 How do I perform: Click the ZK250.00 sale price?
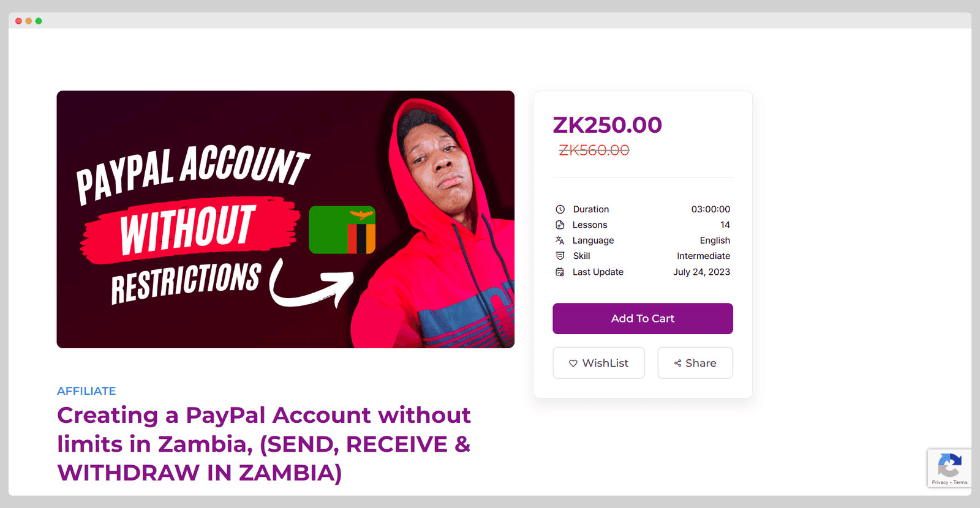click(x=607, y=125)
